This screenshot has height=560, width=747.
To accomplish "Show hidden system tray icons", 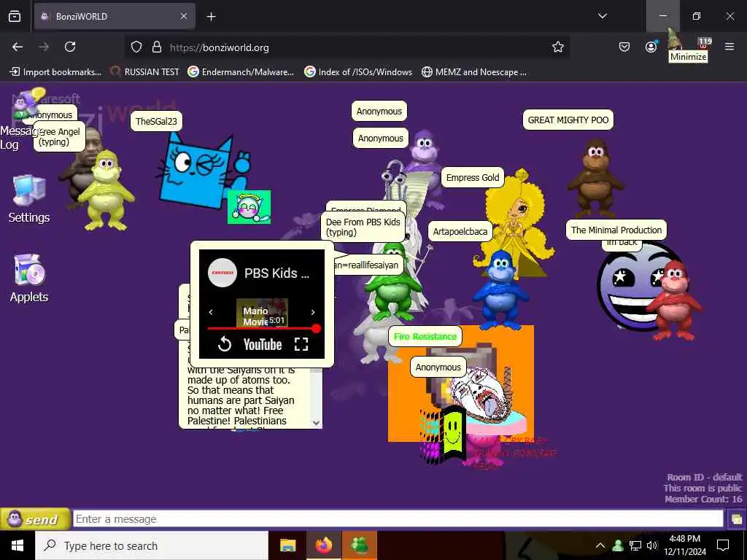I will coord(600,545).
